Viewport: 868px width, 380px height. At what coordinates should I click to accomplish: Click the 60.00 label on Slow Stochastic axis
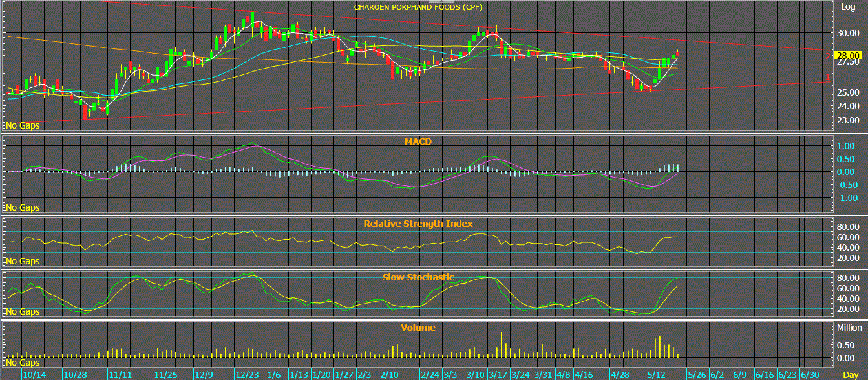coord(847,288)
